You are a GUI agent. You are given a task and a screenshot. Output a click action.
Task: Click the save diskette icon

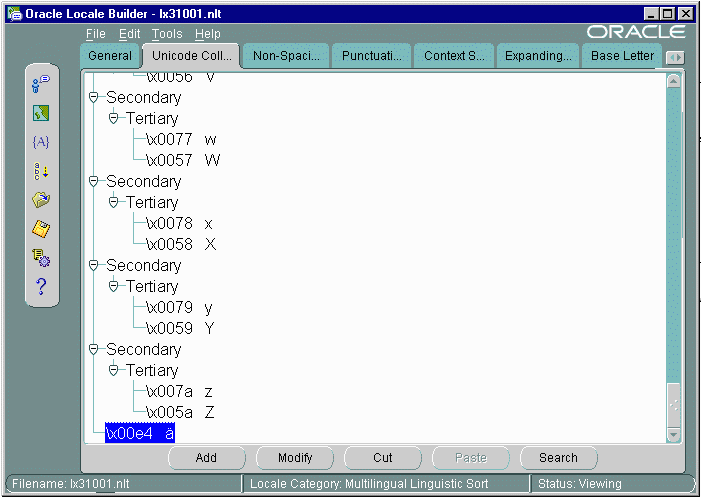tap(41, 229)
